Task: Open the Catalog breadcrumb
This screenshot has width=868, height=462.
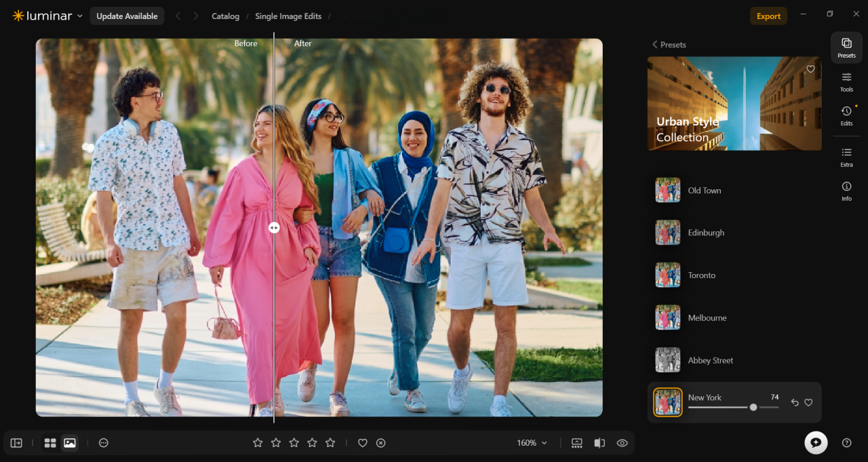Action: (x=225, y=16)
